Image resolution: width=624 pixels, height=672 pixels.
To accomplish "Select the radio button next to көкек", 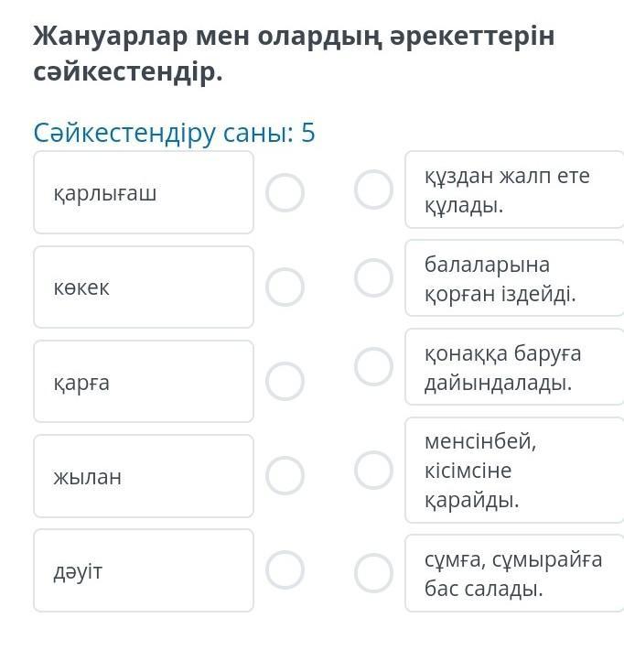I will click(x=285, y=287).
